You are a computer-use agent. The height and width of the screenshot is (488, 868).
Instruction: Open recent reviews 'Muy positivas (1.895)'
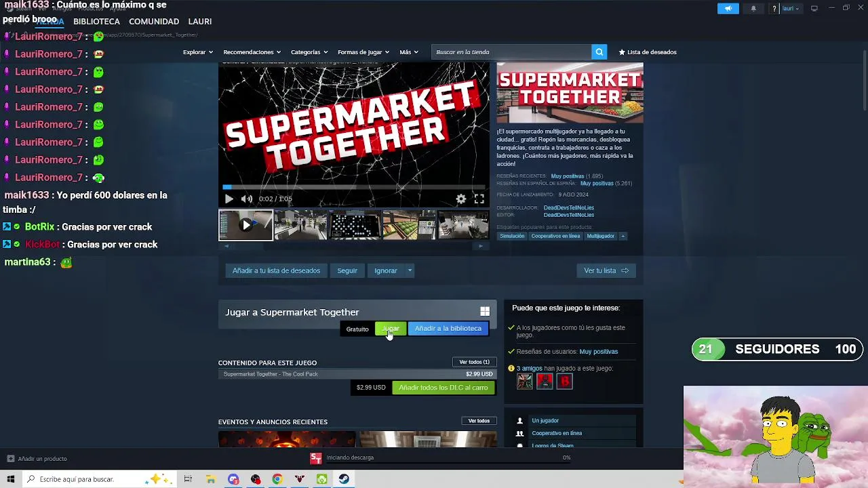[x=576, y=176]
